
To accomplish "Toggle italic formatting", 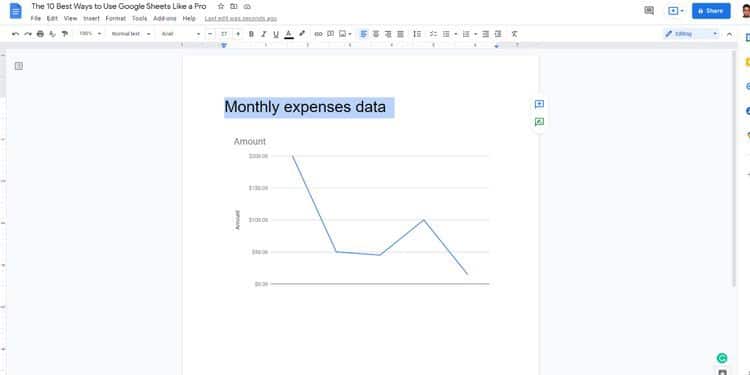I will [x=264, y=34].
